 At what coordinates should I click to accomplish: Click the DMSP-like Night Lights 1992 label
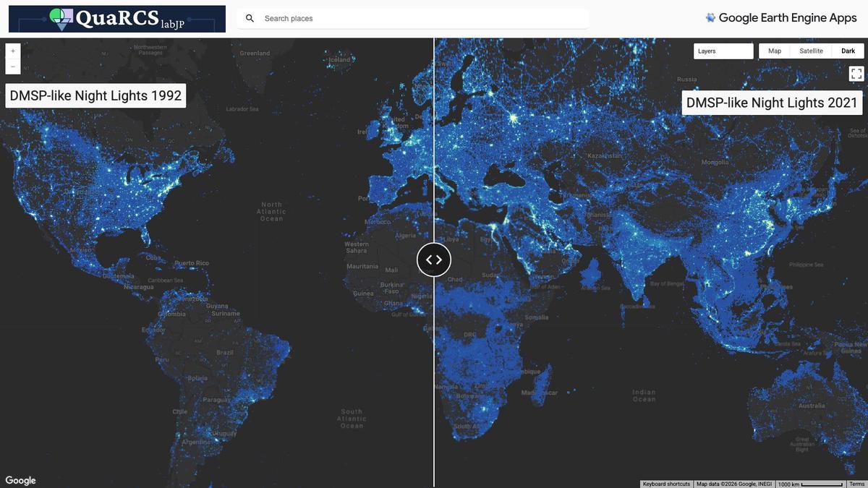pos(95,95)
